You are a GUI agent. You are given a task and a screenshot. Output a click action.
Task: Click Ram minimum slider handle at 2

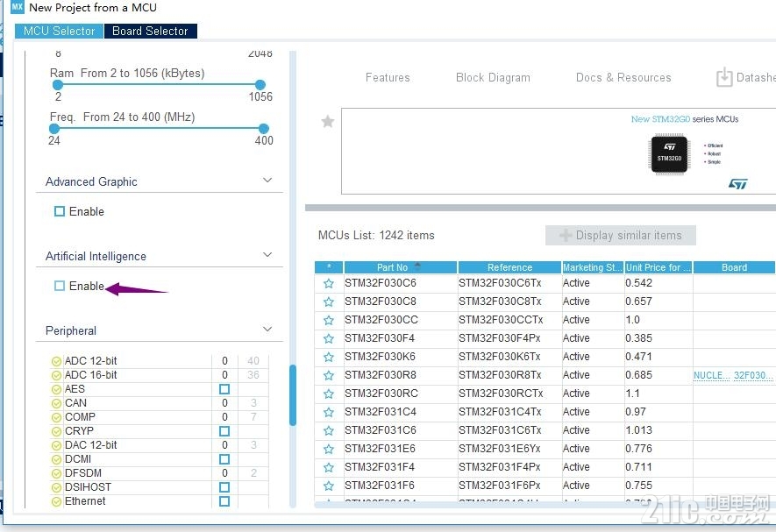point(58,85)
